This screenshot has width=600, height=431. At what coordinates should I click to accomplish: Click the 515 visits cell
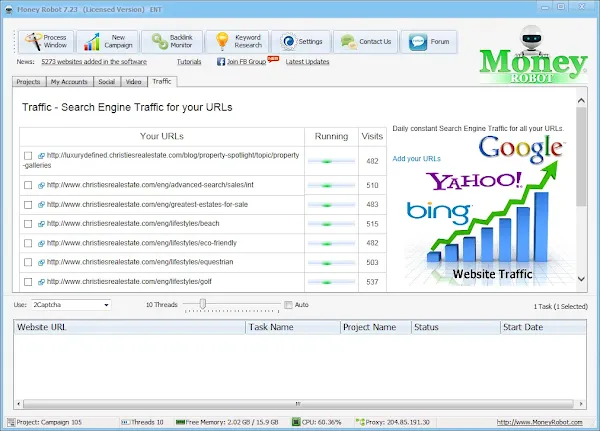[x=372, y=224]
